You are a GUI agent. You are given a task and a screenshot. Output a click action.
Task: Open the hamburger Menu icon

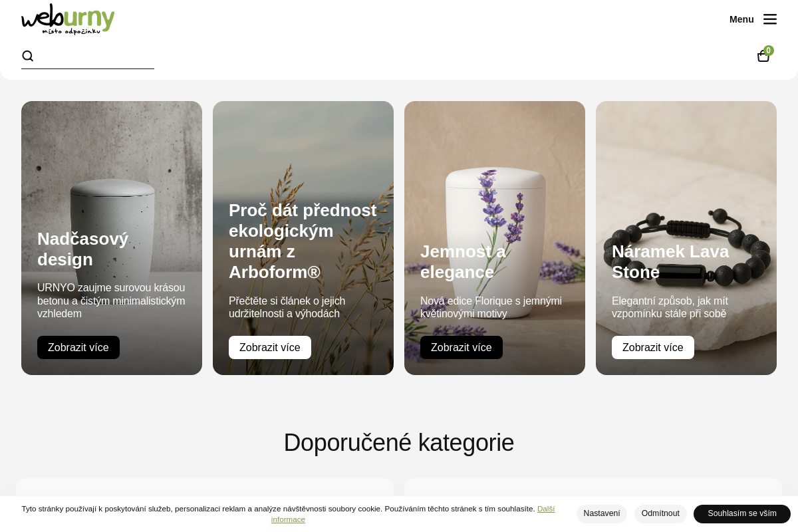770,19
